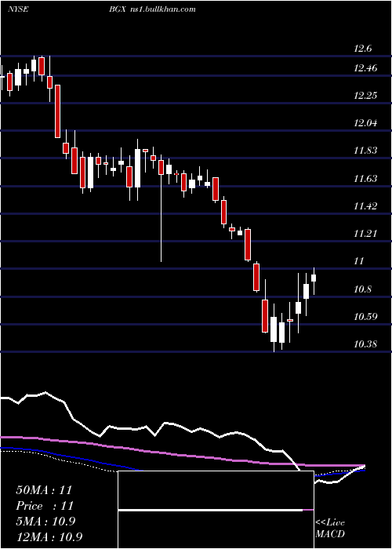
Task: Click the 12.6 price axis label
Action: (362, 49)
